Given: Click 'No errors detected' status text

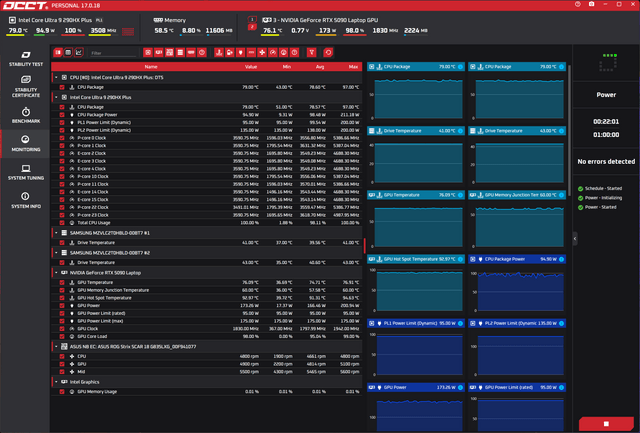Looking at the screenshot, I should 606,162.
